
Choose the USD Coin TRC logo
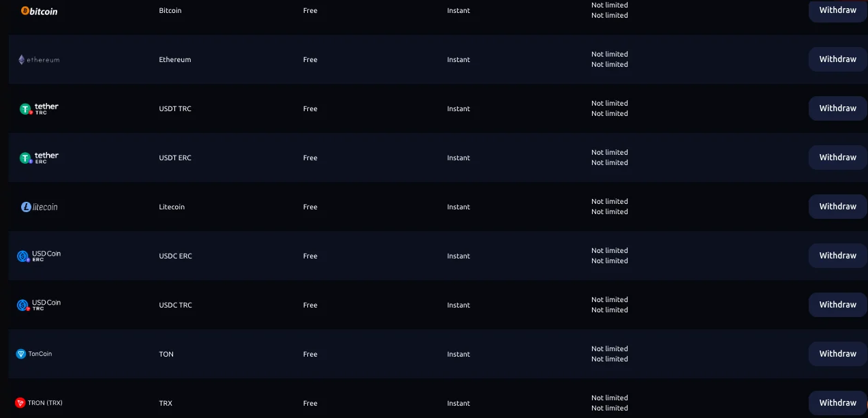pos(39,305)
